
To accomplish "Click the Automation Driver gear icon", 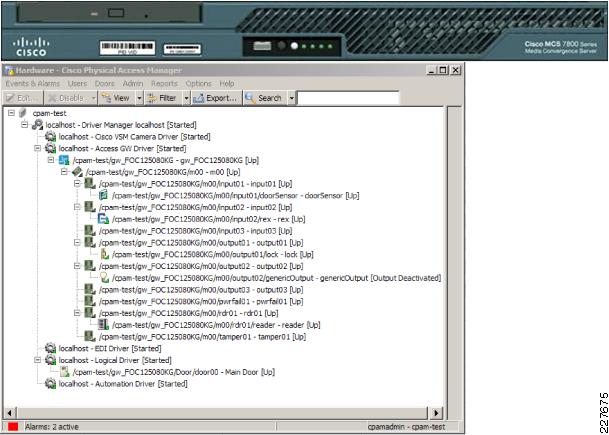I will tap(50, 384).
